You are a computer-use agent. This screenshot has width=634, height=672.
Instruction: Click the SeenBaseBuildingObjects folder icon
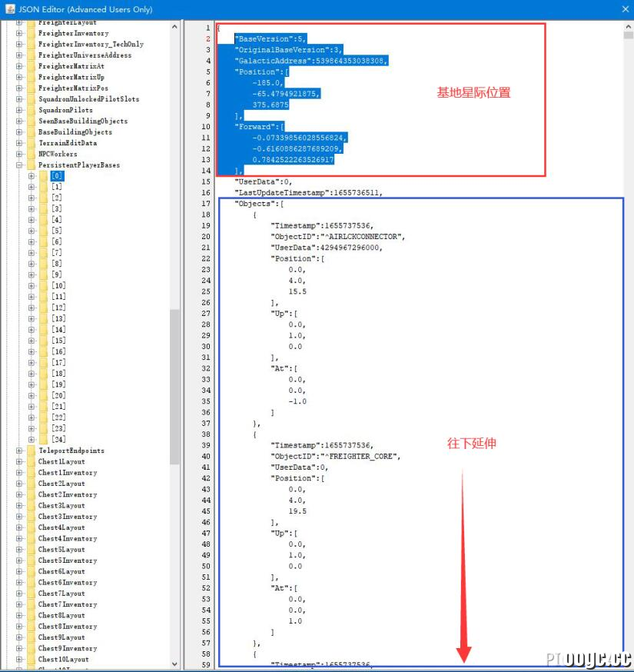point(31,121)
